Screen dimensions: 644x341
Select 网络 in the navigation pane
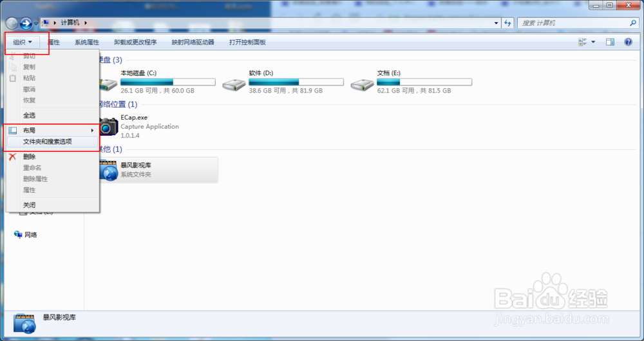31,235
